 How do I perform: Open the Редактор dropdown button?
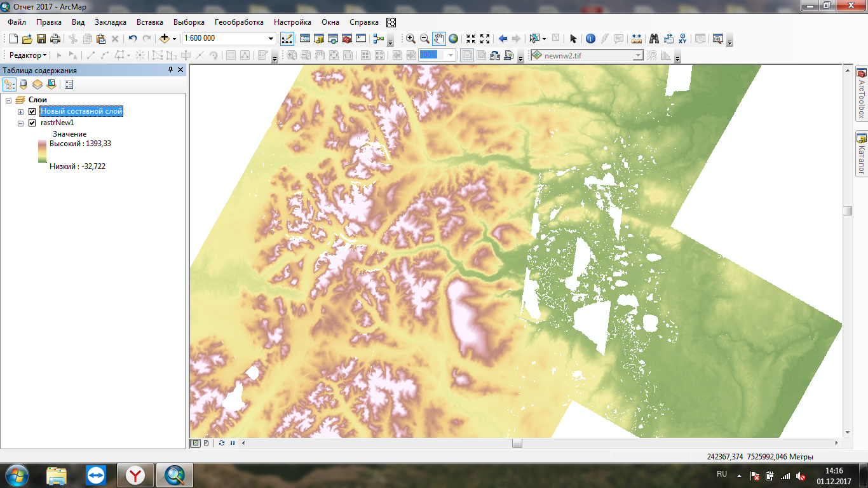[x=28, y=56]
